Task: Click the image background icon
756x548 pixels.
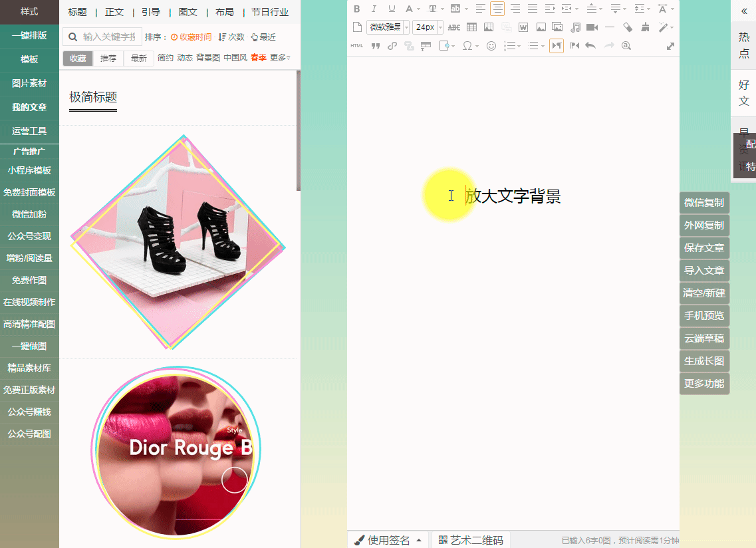Action: pos(489,27)
